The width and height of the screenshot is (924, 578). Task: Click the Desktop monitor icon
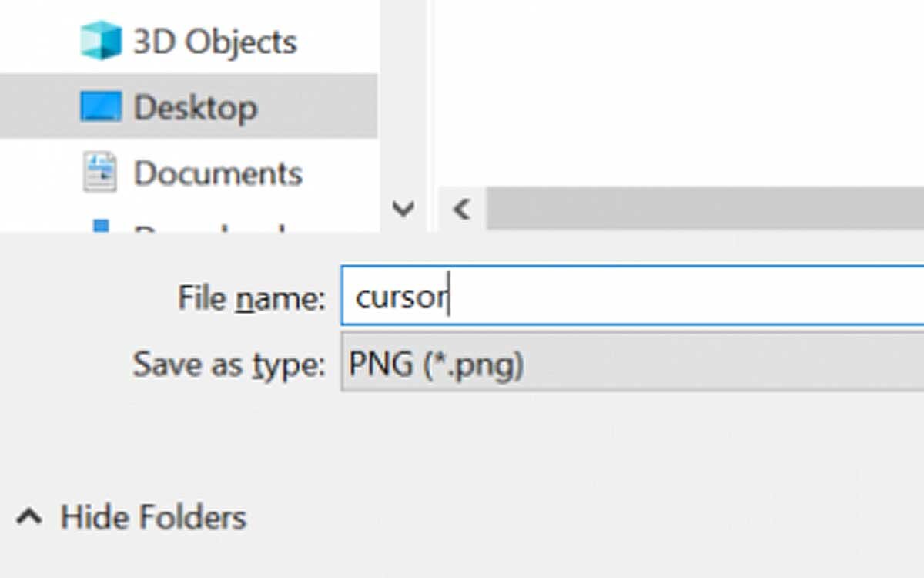click(101, 107)
